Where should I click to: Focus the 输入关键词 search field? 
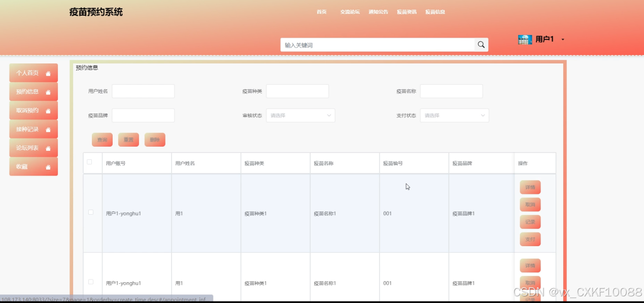pos(378,45)
